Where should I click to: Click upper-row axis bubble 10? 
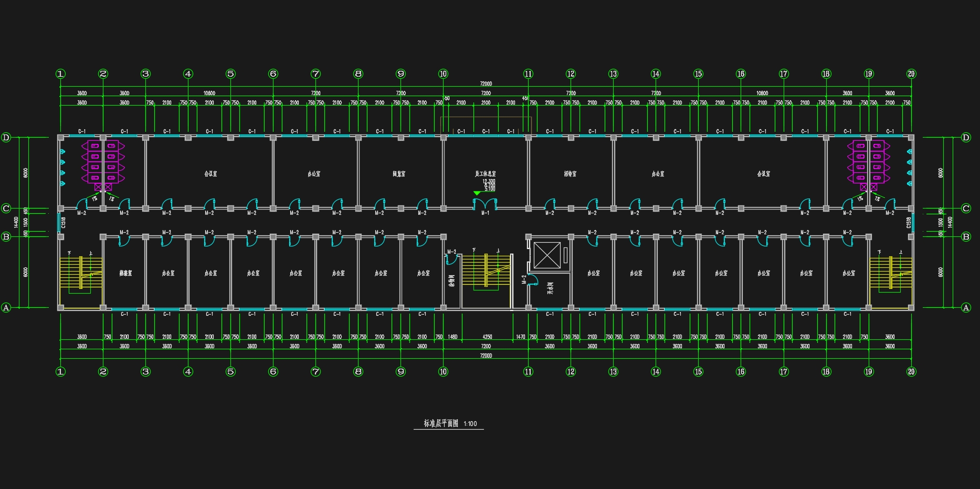[x=443, y=74]
